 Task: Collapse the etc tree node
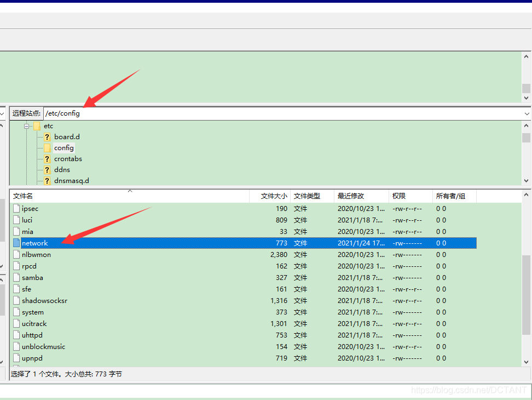(x=26, y=126)
